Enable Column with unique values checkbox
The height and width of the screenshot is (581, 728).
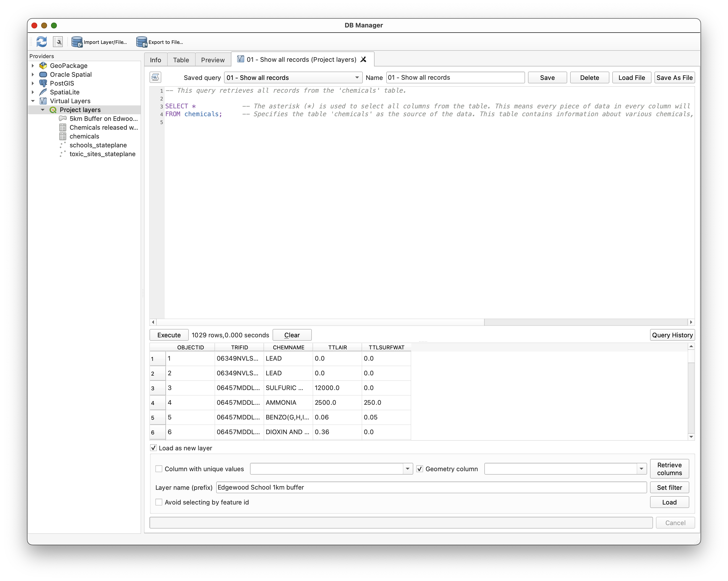(x=159, y=469)
